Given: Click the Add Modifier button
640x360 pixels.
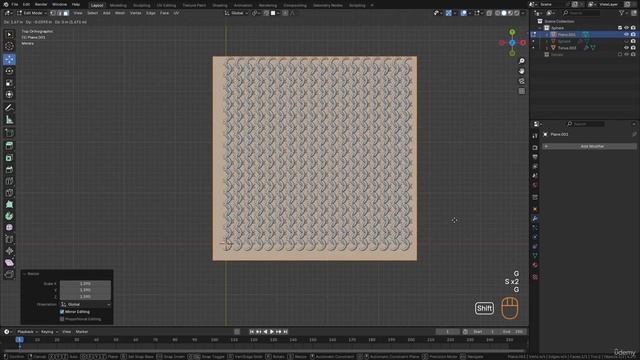Looking at the screenshot, I should (589, 146).
